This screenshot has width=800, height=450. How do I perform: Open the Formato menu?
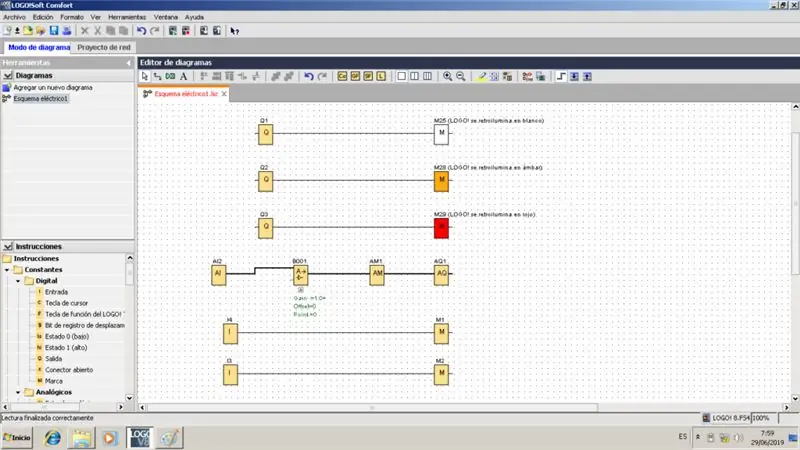[x=72, y=17]
